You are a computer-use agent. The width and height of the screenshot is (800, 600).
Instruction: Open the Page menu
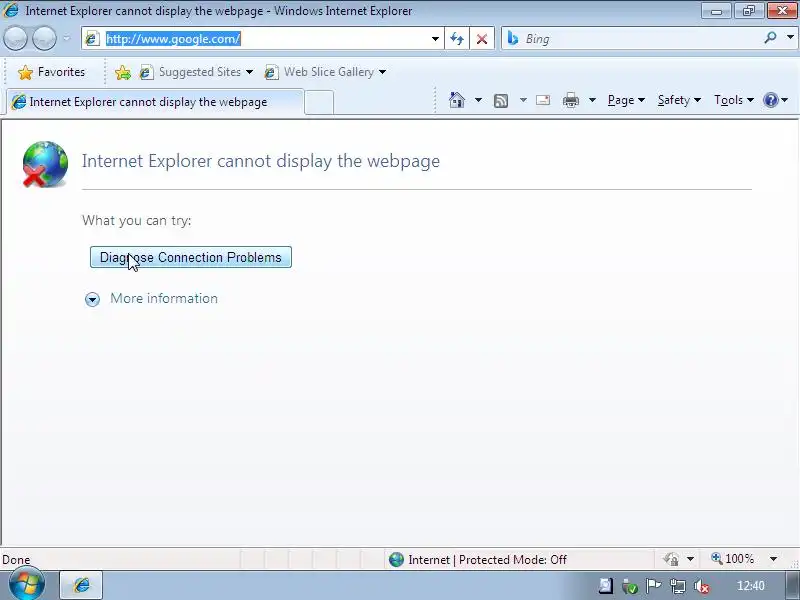coord(626,100)
